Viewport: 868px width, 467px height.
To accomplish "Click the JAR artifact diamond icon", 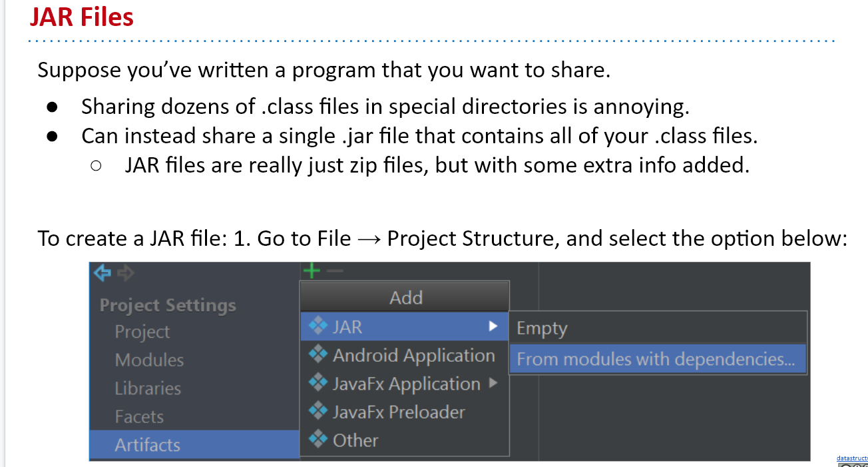I will click(x=319, y=326).
